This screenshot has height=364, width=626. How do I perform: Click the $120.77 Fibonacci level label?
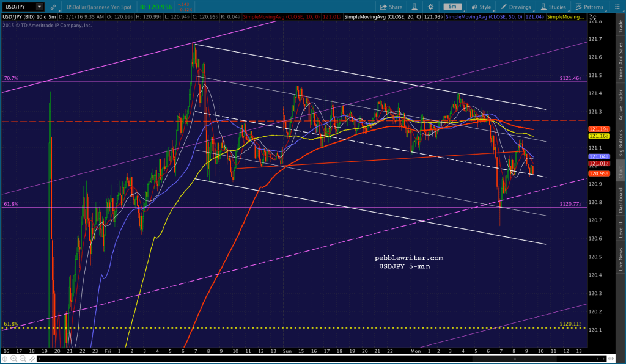[570, 204]
